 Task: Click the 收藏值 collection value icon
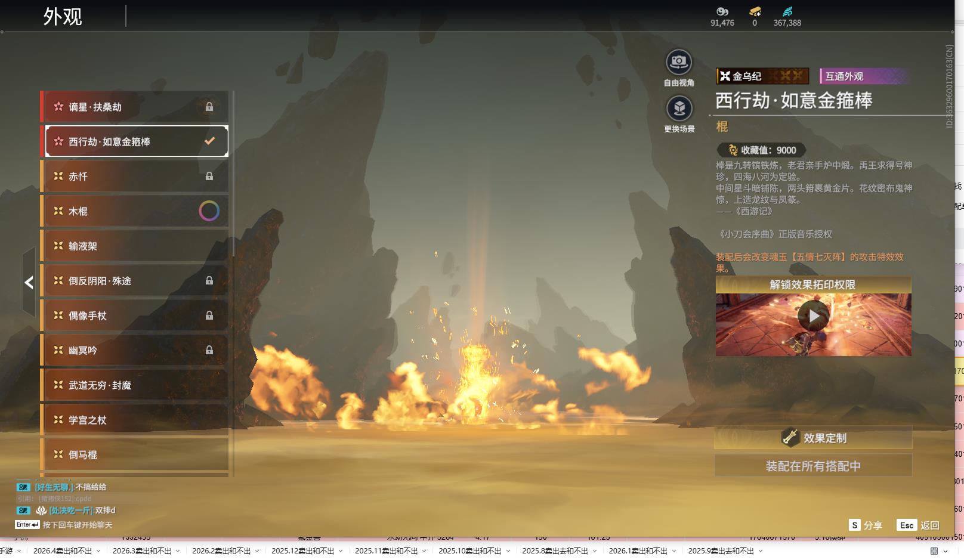point(733,150)
